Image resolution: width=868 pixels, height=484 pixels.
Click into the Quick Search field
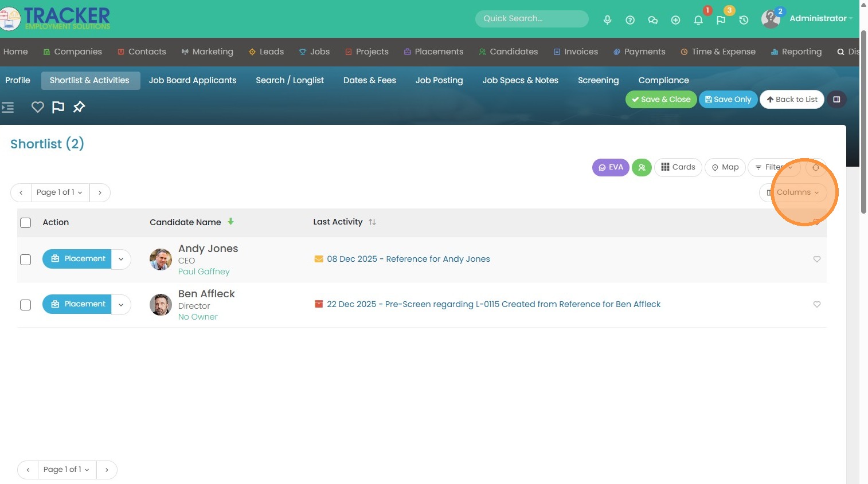click(531, 19)
